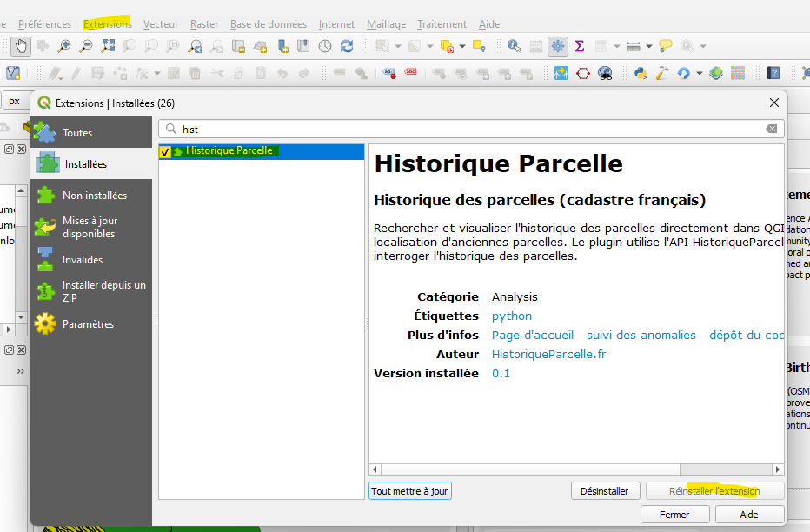810x532 pixels.
Task: Open the Traitement menu
Action: coord(442,24)
